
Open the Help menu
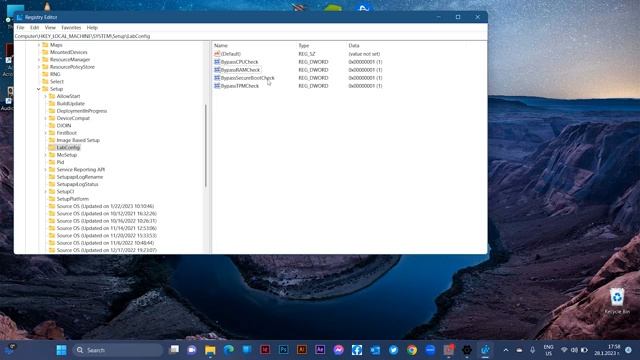click(x=92, y=28)
